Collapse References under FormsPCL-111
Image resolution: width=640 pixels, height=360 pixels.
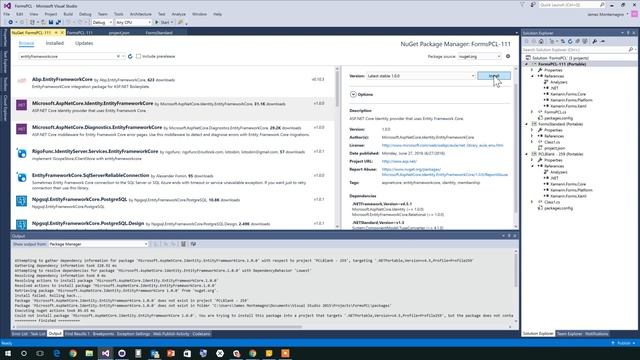tap(532, 76)
